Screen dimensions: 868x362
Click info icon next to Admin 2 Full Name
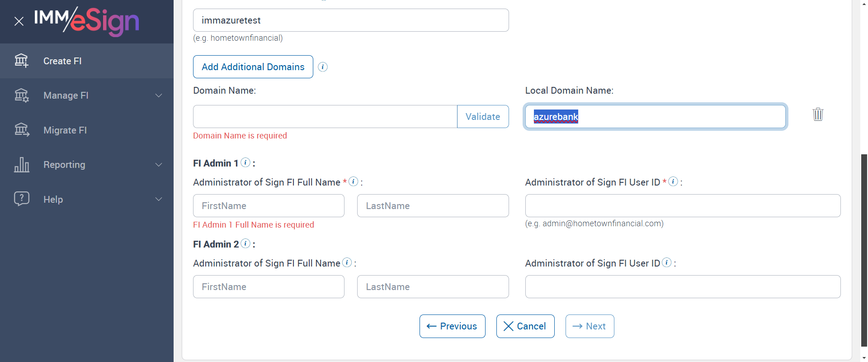(347, 262)
